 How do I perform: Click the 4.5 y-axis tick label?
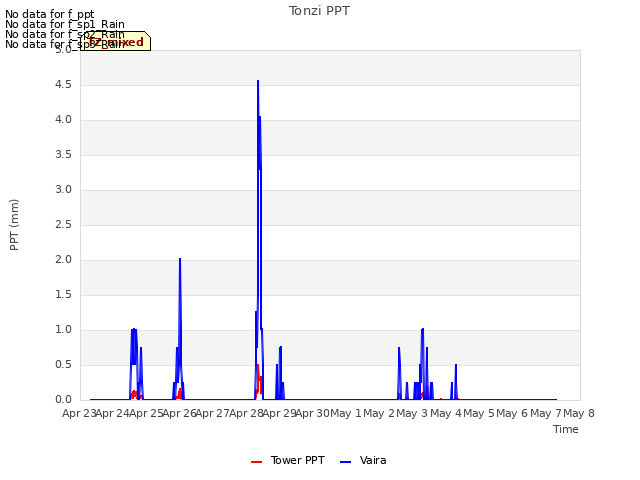click(x=63, y=84)
